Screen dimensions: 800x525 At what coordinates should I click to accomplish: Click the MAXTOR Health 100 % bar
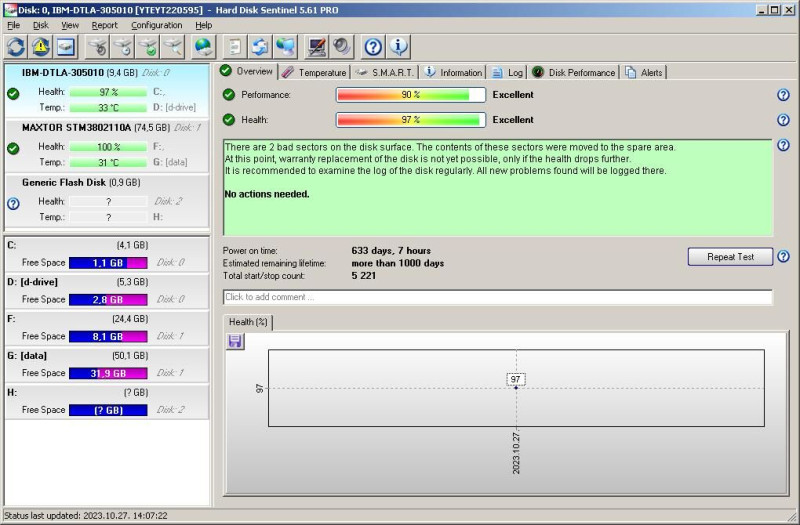coord(108,147)
